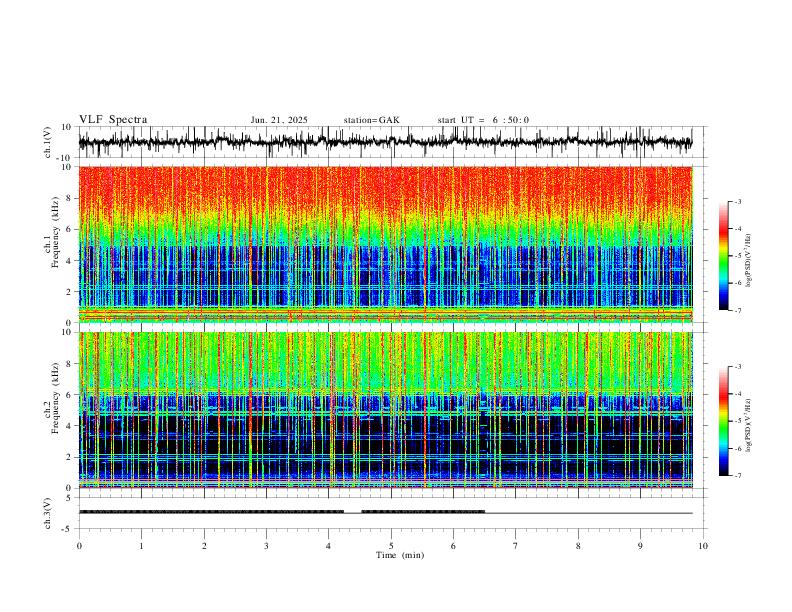Click time axis tick label "2"
The image size is (792, 612).
click(204, 546)
